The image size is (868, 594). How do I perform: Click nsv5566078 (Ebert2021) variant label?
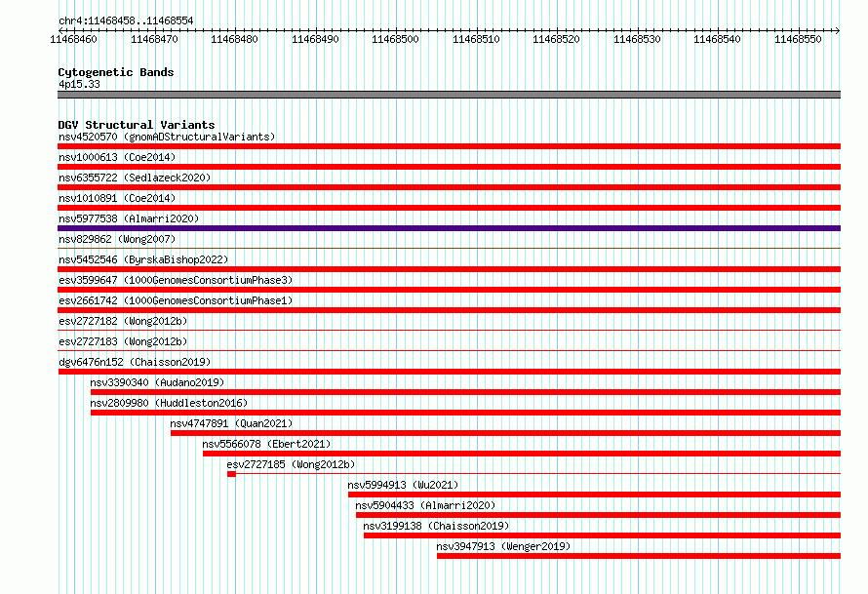point(266,444)
